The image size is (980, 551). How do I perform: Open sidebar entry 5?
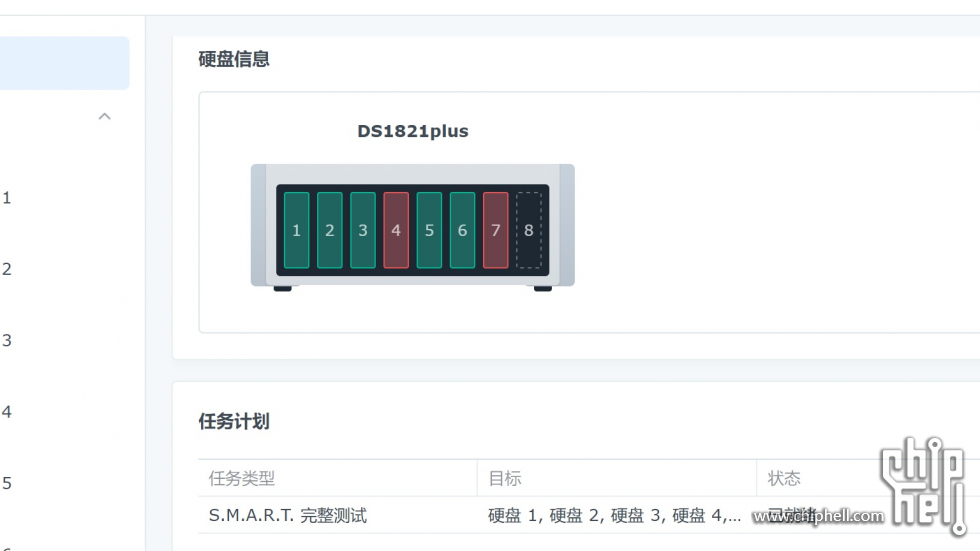(x=7, y=483)
